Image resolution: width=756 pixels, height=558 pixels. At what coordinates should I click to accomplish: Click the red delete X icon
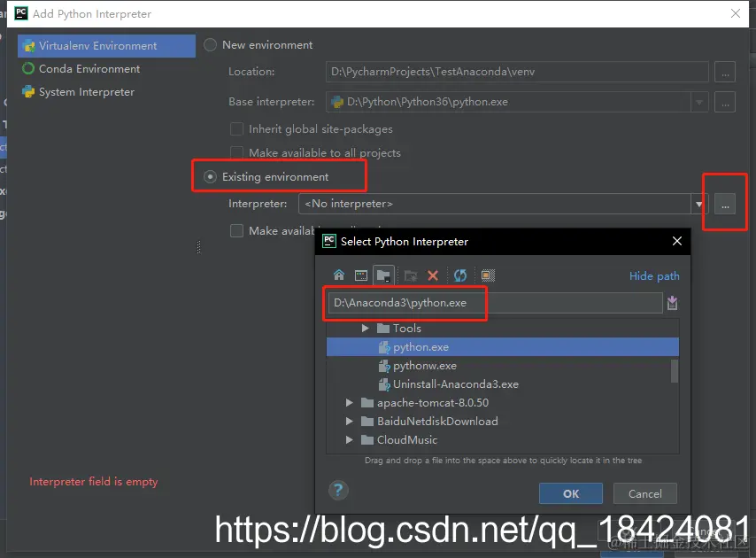(x=433, y=275)
